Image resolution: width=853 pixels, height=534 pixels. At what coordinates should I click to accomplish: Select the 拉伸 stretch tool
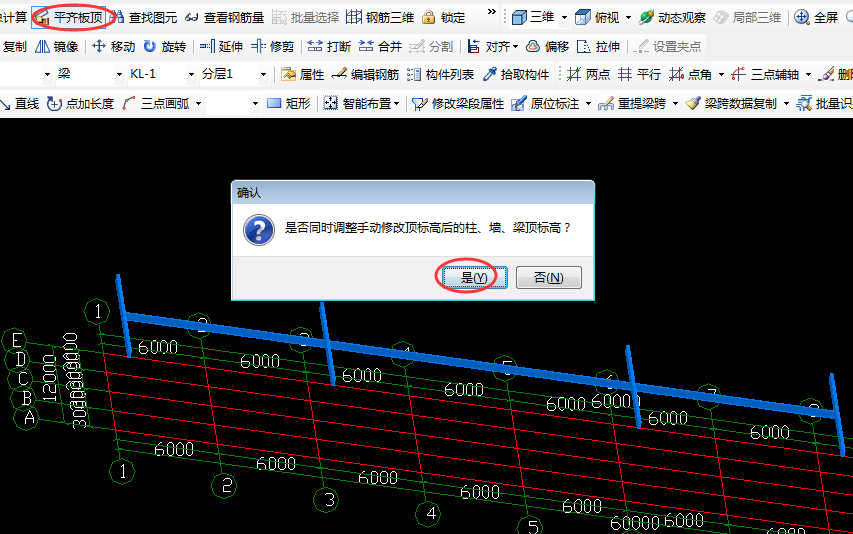point(598,47)
